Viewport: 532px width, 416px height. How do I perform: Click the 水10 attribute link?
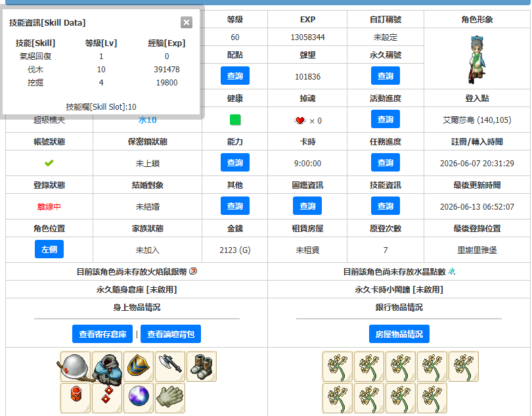pos(148,120)
